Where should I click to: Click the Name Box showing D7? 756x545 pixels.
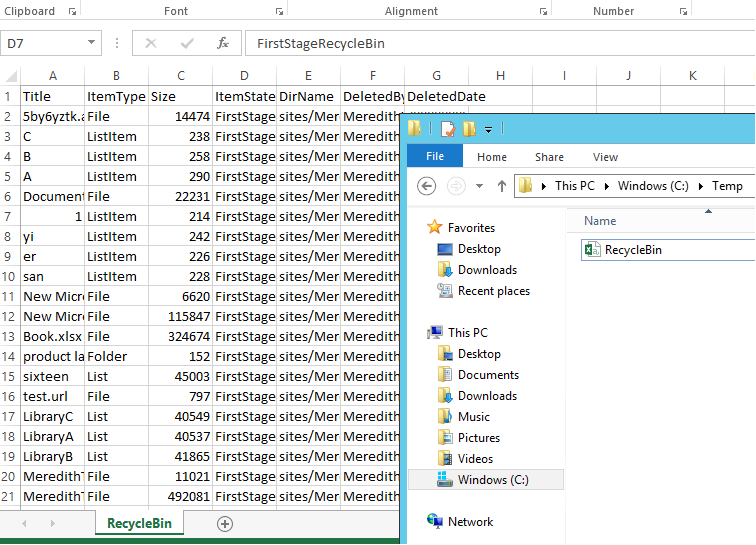(x=43, y=43)
